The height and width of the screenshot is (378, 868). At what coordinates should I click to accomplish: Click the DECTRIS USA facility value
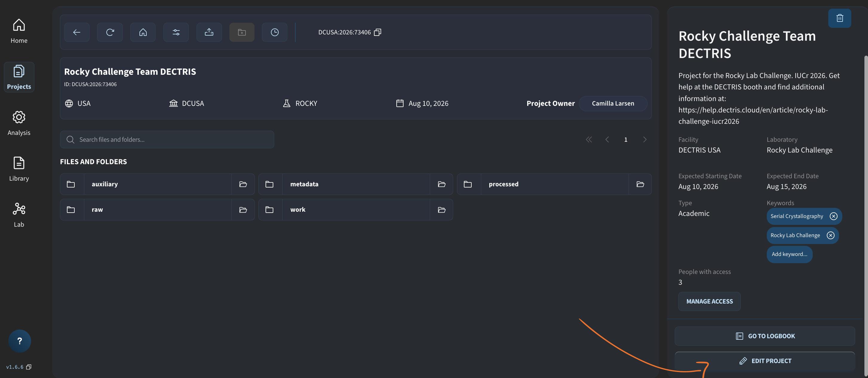tap(699, 150)
